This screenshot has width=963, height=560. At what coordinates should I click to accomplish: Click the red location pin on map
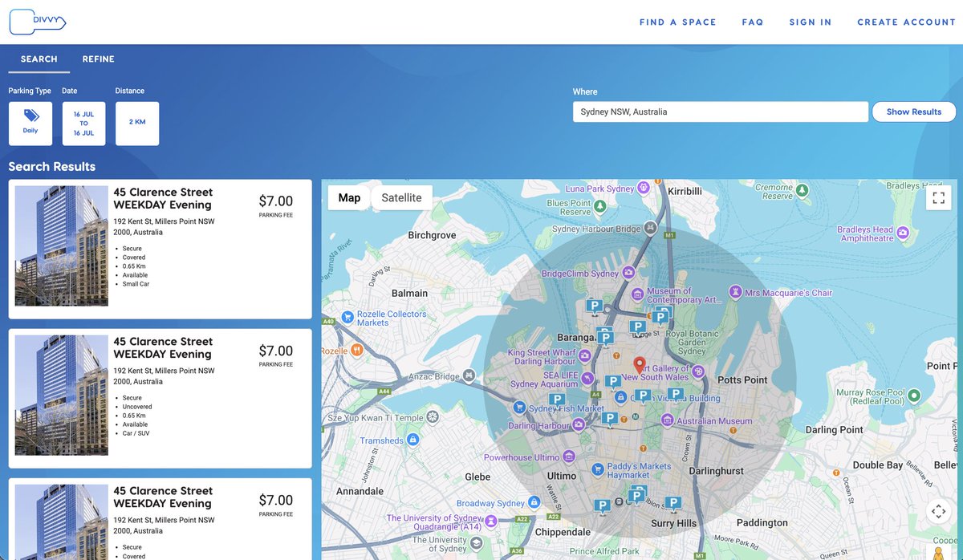point(640,366)
